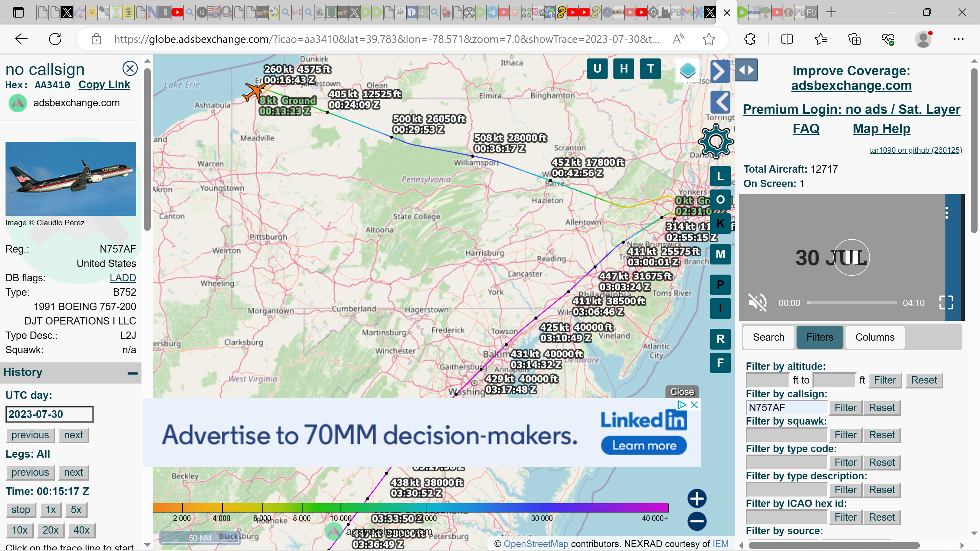The width and height of the screenshot is (980, 551).
Task: Open the aircraft photo thumbnail
Action: (x=71, y=179)
